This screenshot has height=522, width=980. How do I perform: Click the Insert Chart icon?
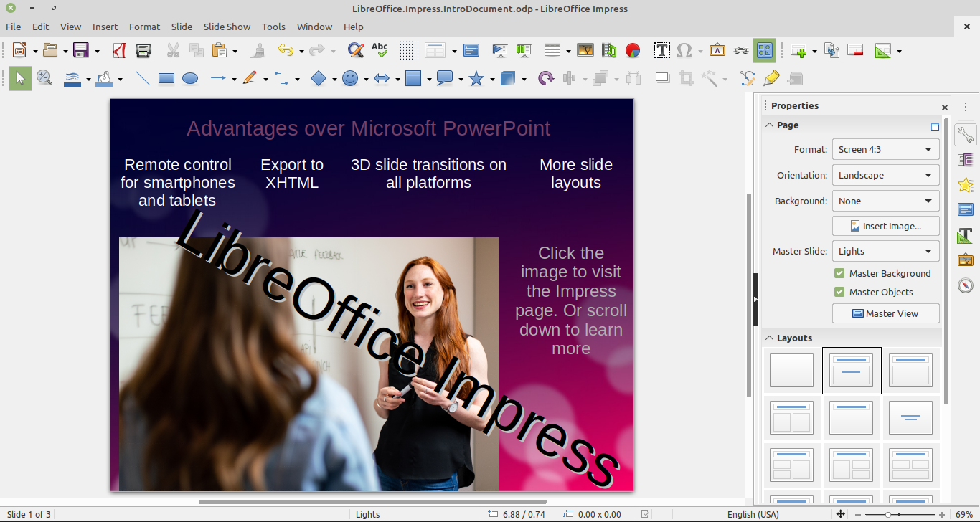tap(632, 50)
